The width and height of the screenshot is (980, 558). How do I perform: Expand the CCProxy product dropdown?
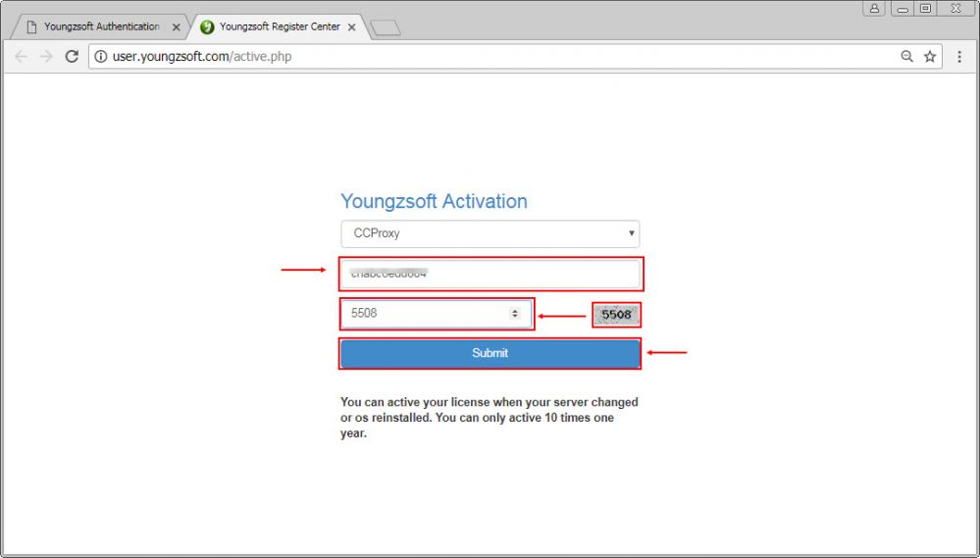[x=490, y=233]
